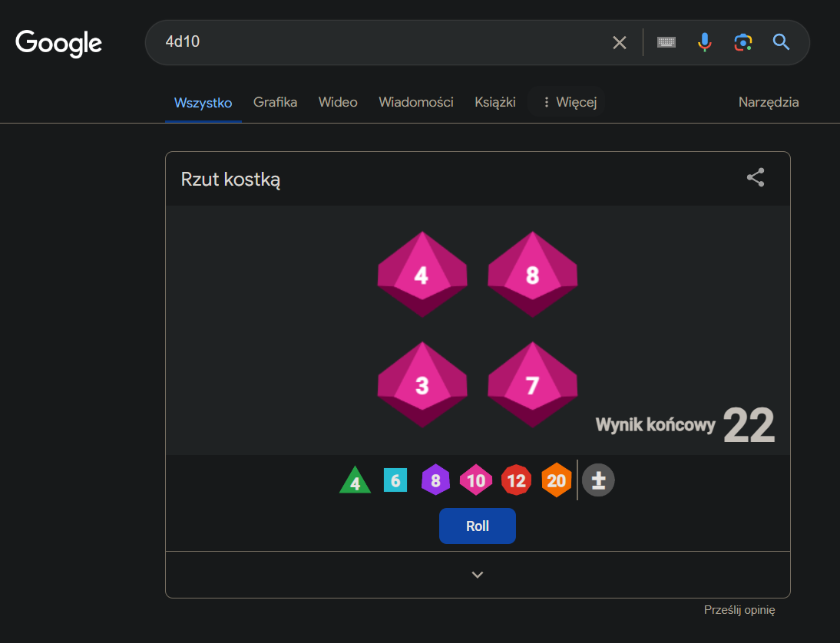
Task: Add a 12-sided red die
Action: click(x=516, y=480)
